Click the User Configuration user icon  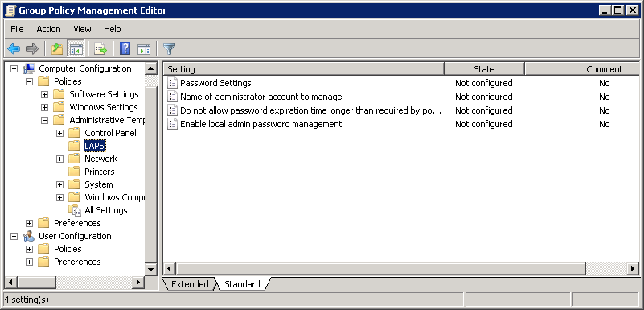pyautogui.click(x=29, y=236)
